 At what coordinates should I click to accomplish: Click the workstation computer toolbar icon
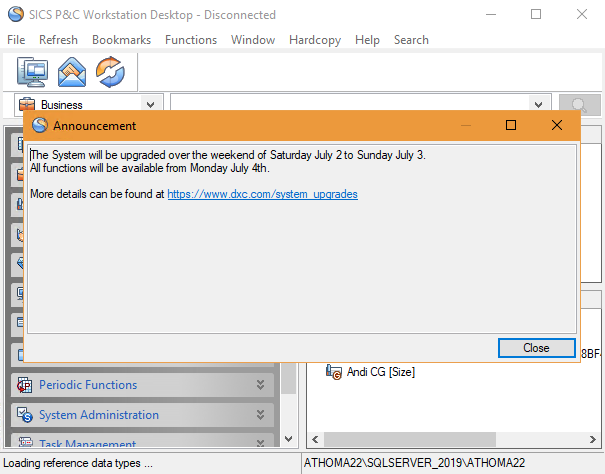tap(32, 73)
